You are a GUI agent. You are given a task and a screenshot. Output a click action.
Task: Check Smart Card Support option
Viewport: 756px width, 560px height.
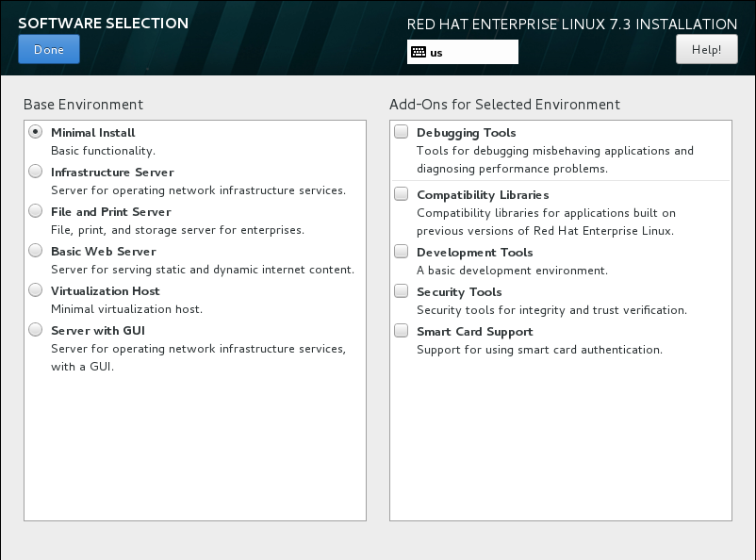click(402, 330)
